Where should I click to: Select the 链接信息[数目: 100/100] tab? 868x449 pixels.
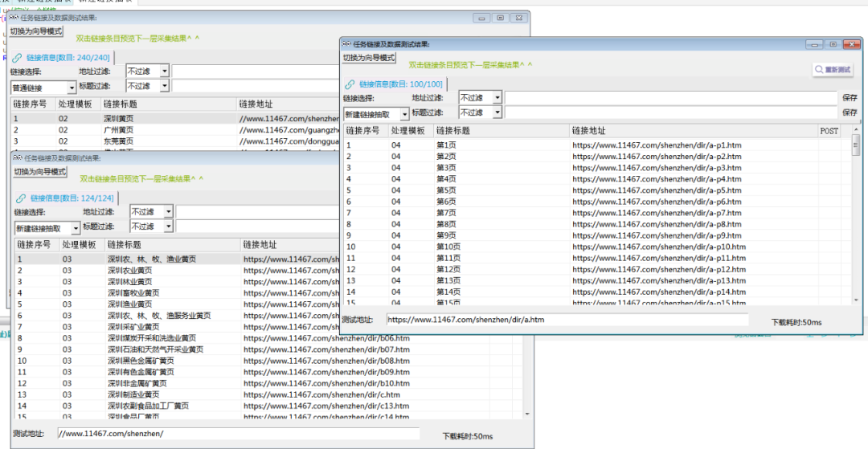coord(394,84)
